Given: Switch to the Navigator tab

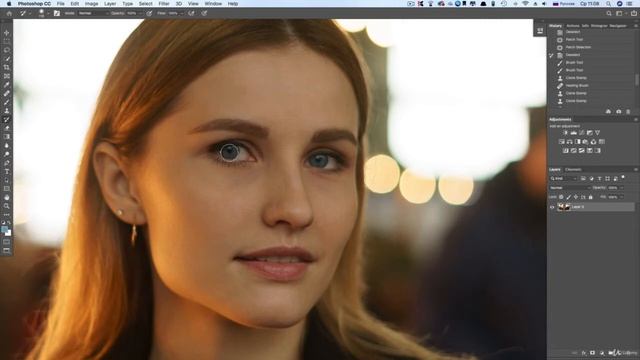Looking at the screenshot, I should pyautogui.click(x=618, y=26).
